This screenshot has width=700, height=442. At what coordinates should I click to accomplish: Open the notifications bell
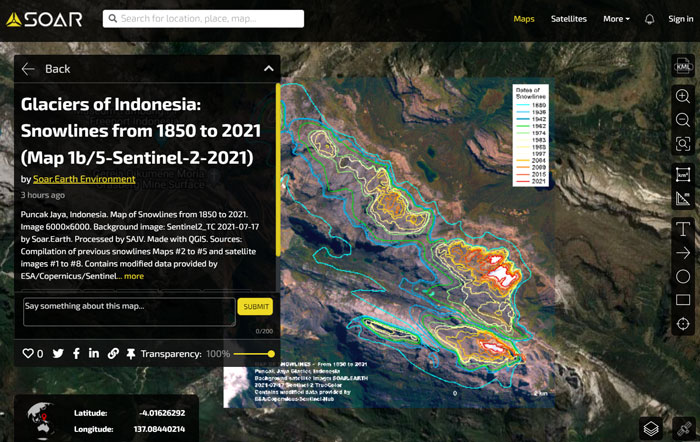[650, 19]
